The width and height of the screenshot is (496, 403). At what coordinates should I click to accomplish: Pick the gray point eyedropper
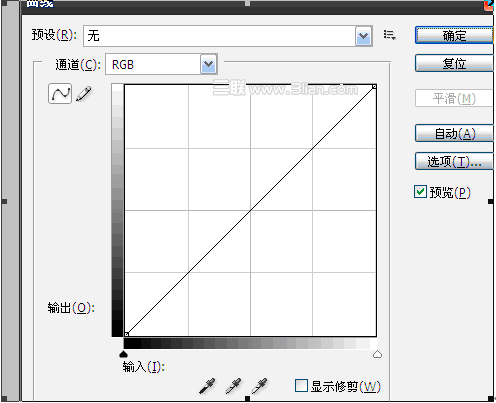(233, 386)
